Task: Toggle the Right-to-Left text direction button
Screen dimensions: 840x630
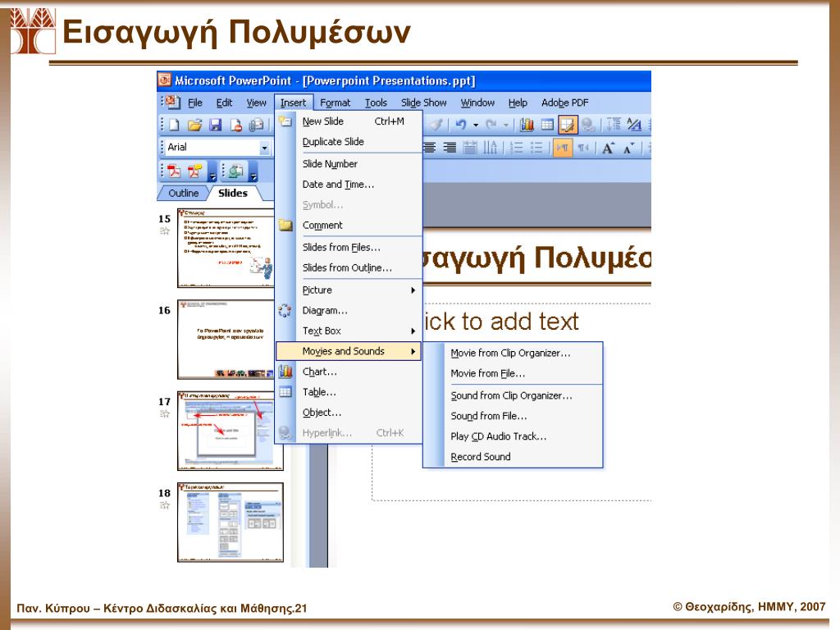Action: pyautogui.click(x=583, y=148)
